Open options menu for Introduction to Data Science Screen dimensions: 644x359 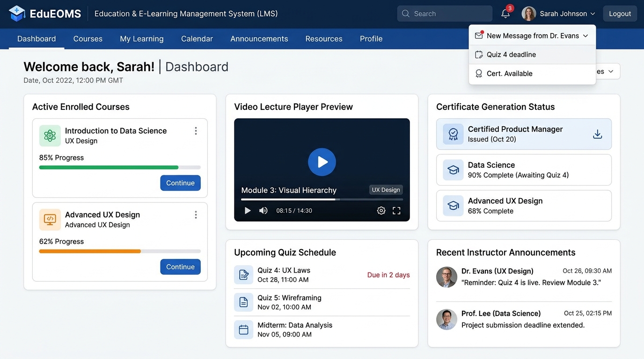pyautogui.click(x=196, y=131)
